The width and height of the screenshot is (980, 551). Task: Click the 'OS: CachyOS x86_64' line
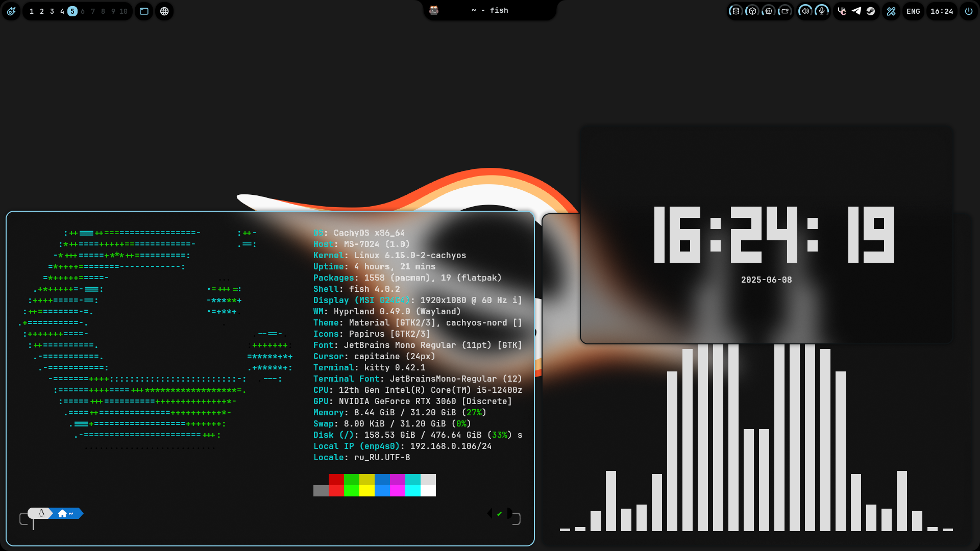pos(359,233)
